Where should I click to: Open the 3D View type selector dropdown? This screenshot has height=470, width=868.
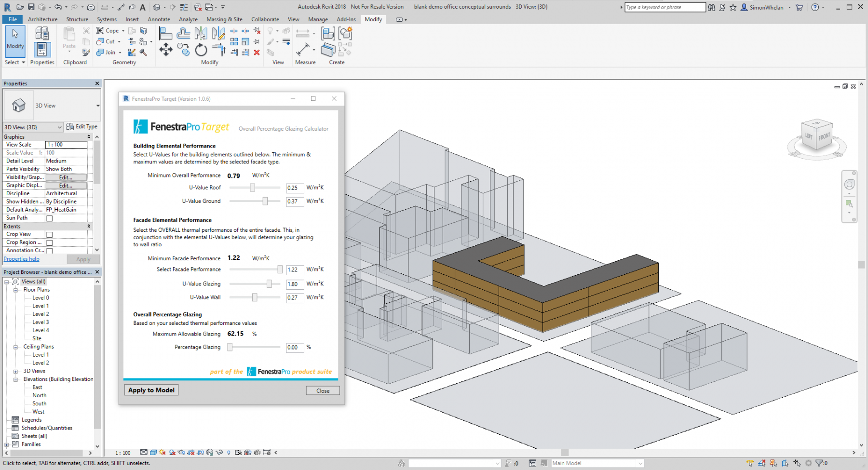coord(98,106)
